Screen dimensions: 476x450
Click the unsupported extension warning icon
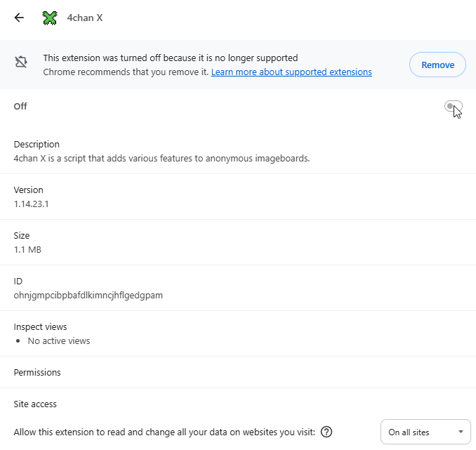coord(21,62)
